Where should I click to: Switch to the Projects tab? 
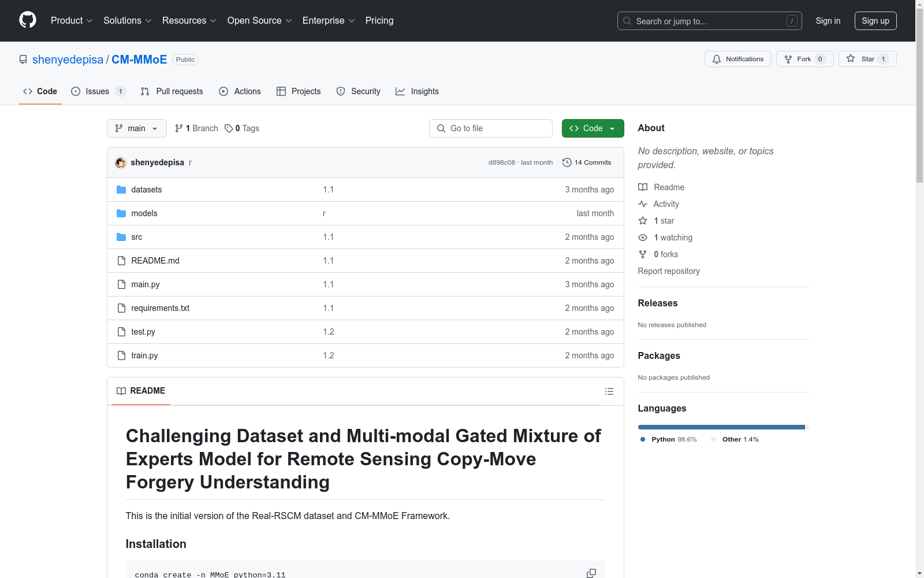(x=299, y=91)
